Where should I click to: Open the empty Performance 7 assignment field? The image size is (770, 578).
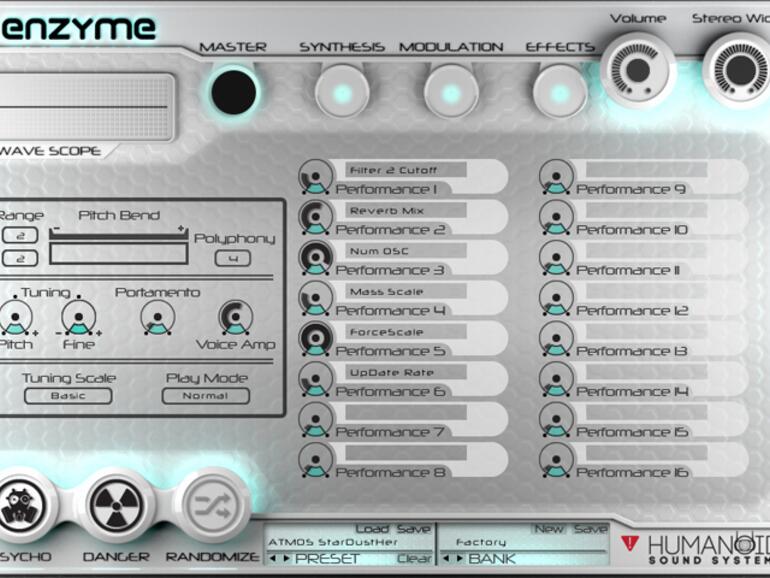click(406, 413)
